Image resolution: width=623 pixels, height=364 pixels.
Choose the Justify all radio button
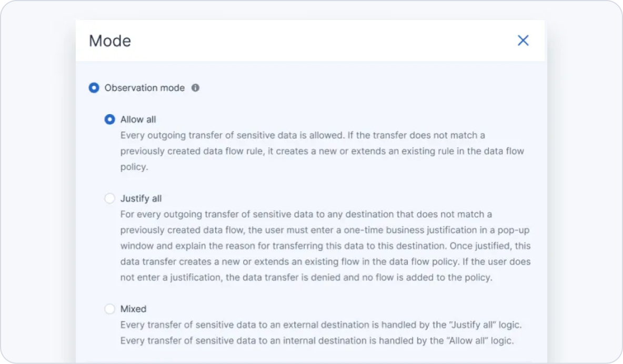109,198
